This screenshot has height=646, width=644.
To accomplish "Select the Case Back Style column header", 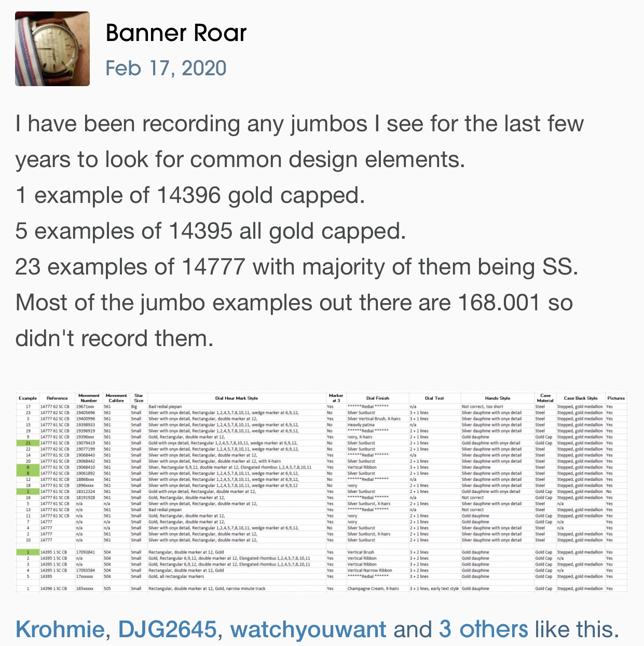I will pos(581,398).
